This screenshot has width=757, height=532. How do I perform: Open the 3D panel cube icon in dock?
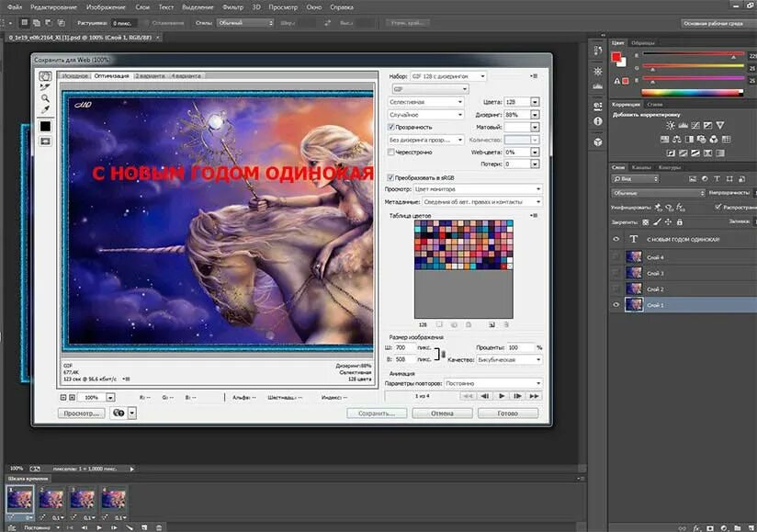(x=598, y=141)
